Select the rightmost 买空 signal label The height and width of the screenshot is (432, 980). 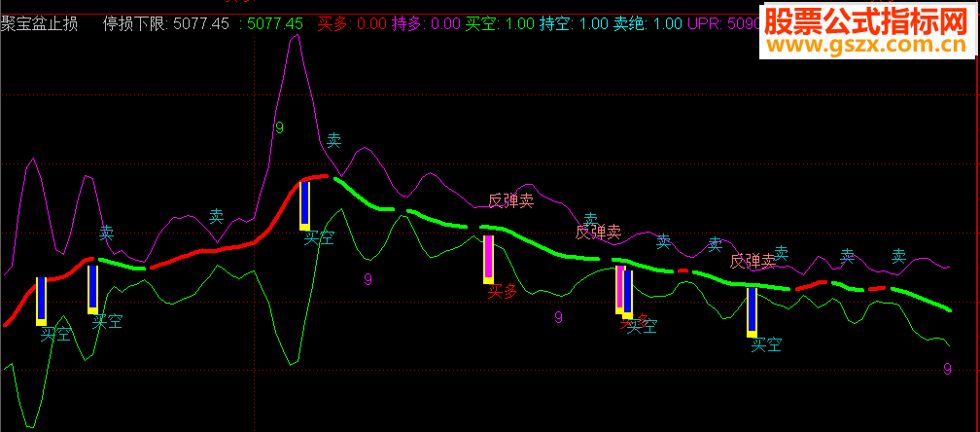tap(766, 344)
